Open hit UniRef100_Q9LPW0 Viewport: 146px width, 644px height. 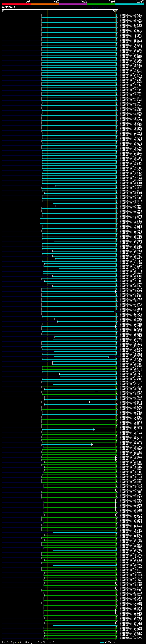tap(131, 22)
